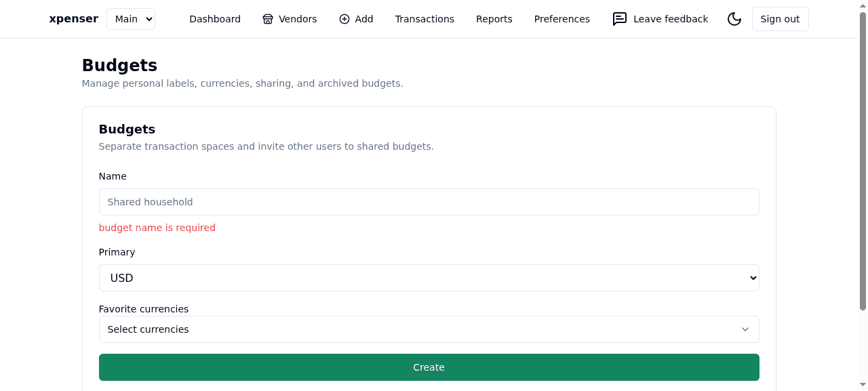This screenshot has width=868, height=391.
Task: Click the Leave feedback speech bubble icon
Action: coord(620,19)
